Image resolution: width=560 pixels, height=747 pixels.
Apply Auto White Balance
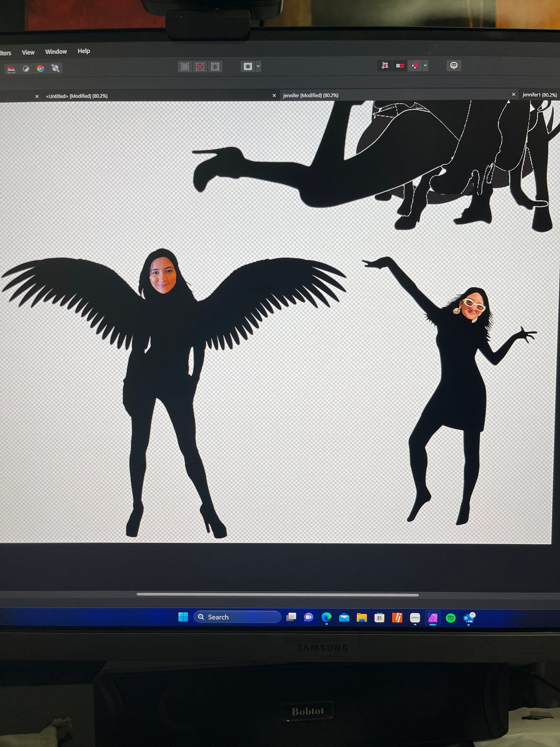[55, 69]
